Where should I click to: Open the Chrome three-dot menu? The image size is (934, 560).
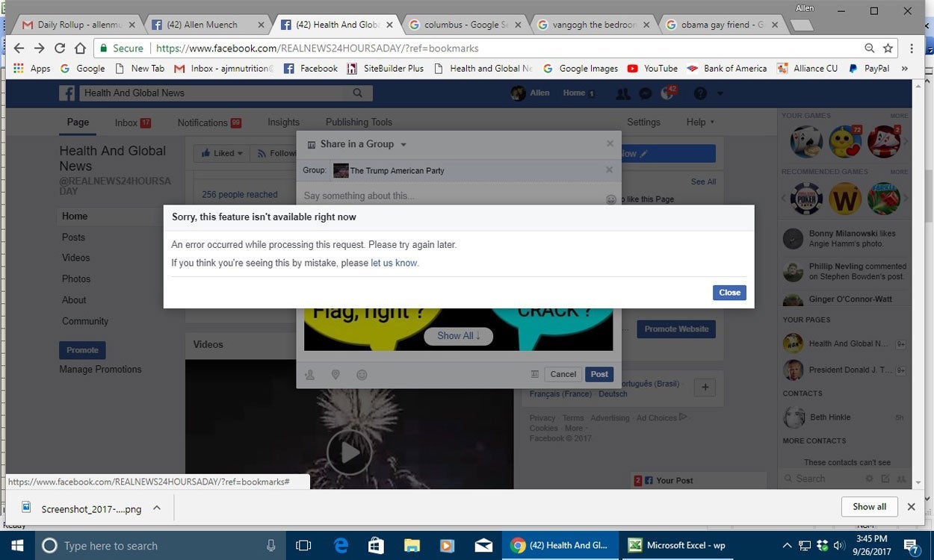point(912,49)
